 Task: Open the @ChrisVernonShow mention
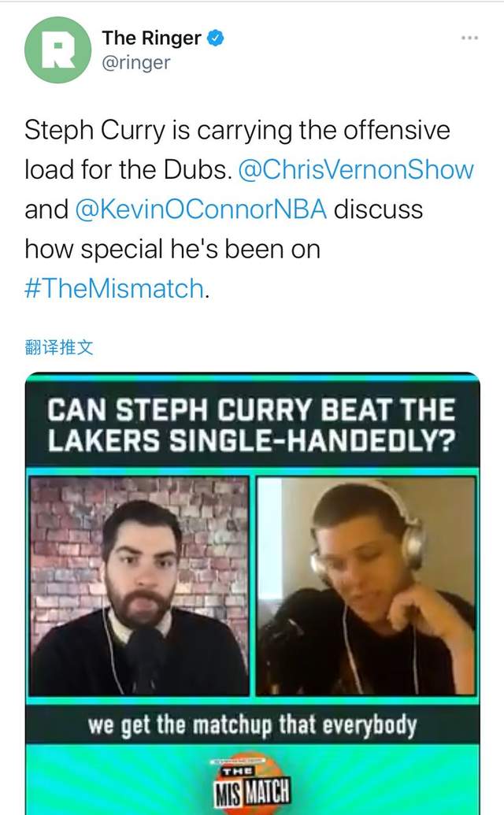(x=356, y=170)
